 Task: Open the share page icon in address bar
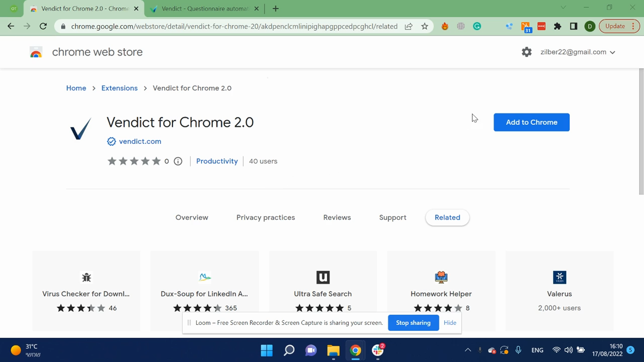(x=408, y=26)
